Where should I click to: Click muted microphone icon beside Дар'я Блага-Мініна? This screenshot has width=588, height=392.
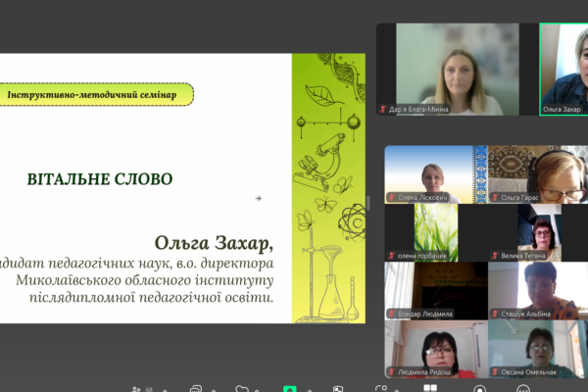(x=383, y=109)
